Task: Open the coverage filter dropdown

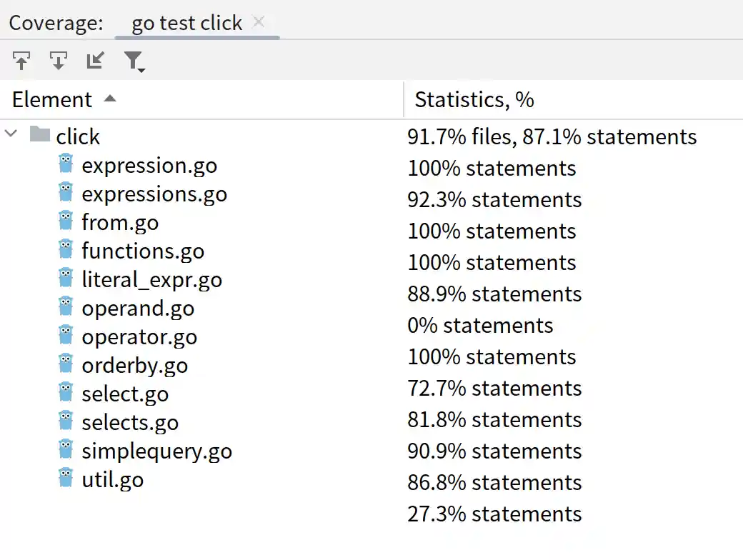Action: pyautogui.click(x=134, y=62)
